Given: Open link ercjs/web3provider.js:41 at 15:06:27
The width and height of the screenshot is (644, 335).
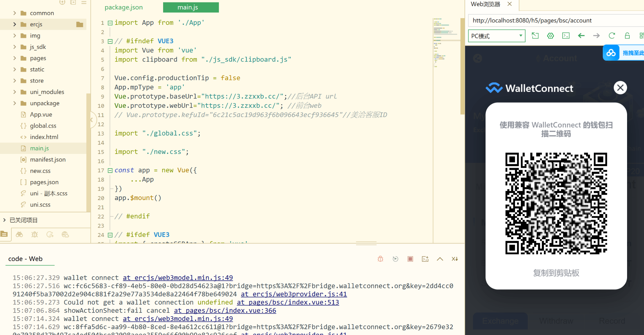Looking at the screenshot, I should 294,294.
